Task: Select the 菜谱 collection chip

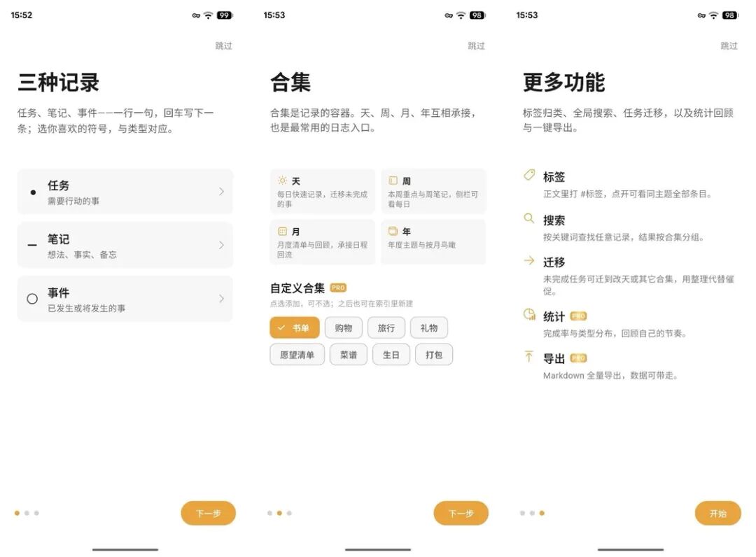Action: tap(349, 355)
